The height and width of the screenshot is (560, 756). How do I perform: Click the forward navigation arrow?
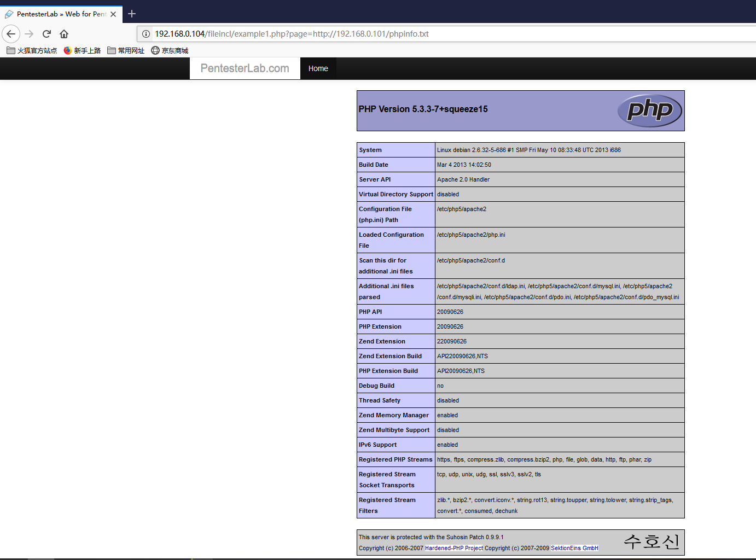click(29, 34)
